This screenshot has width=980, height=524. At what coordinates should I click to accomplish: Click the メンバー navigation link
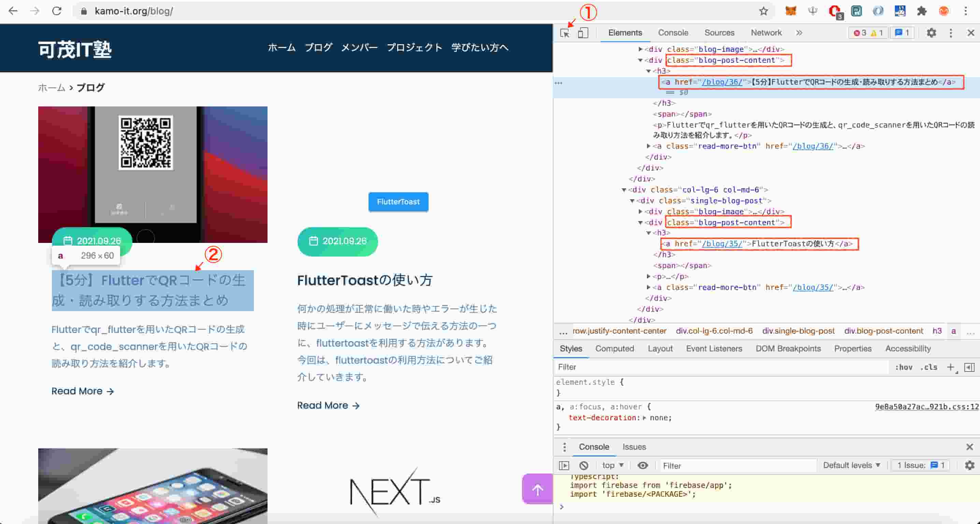[359, 47]
